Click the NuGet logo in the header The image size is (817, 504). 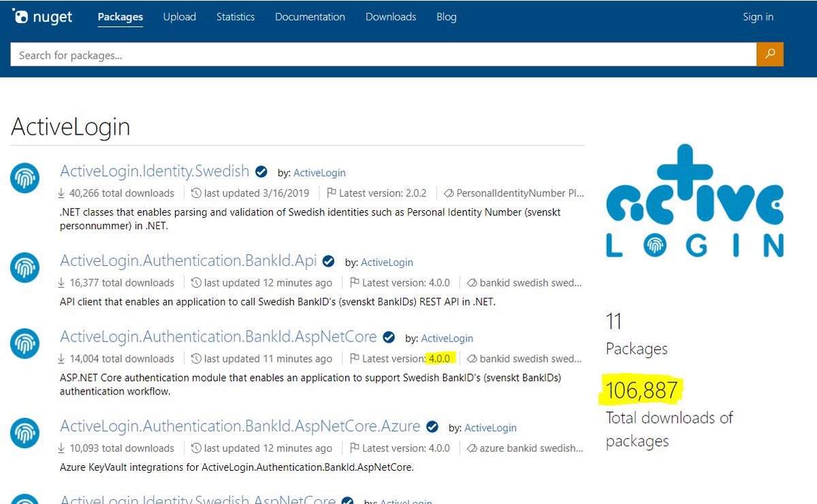coord(43,17)
